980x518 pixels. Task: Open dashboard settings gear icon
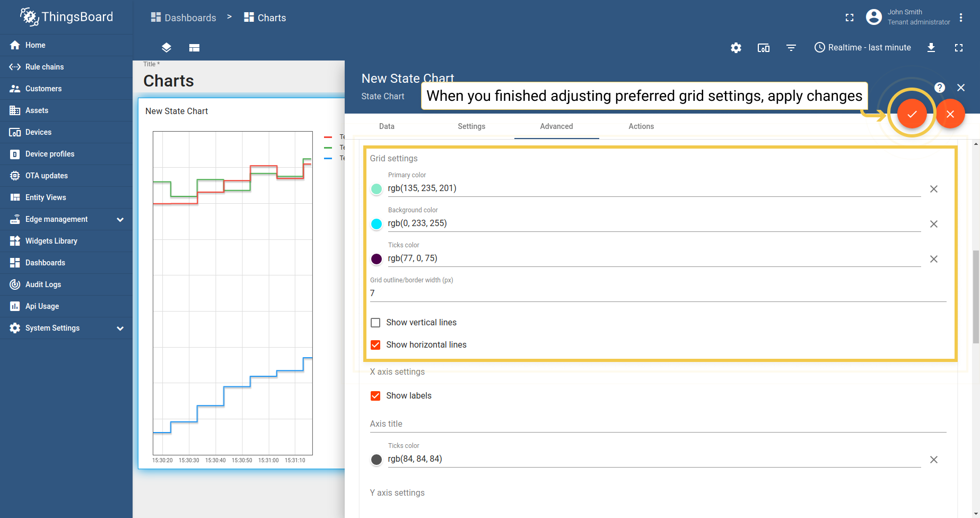pyautogui.click(x=736, y=48)
